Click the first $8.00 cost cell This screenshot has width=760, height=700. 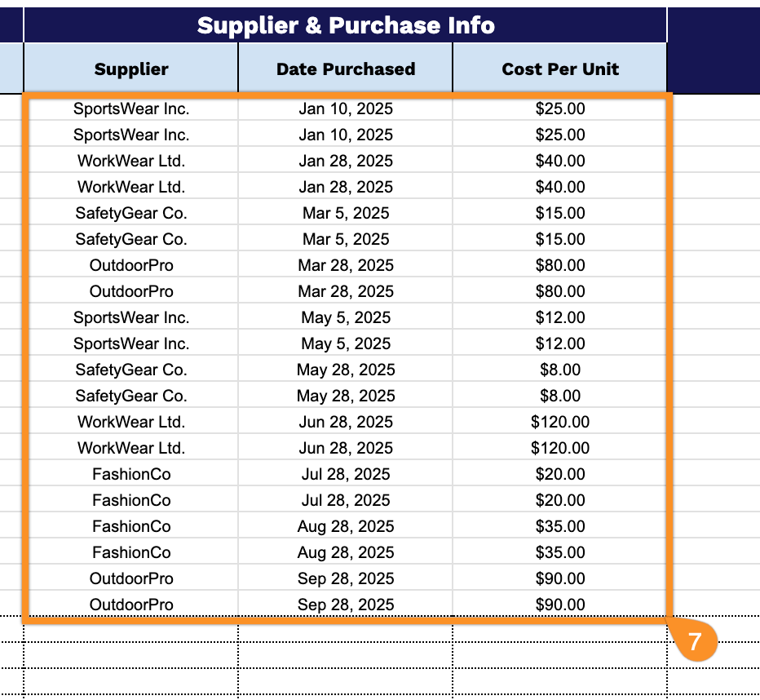[560, 370]
